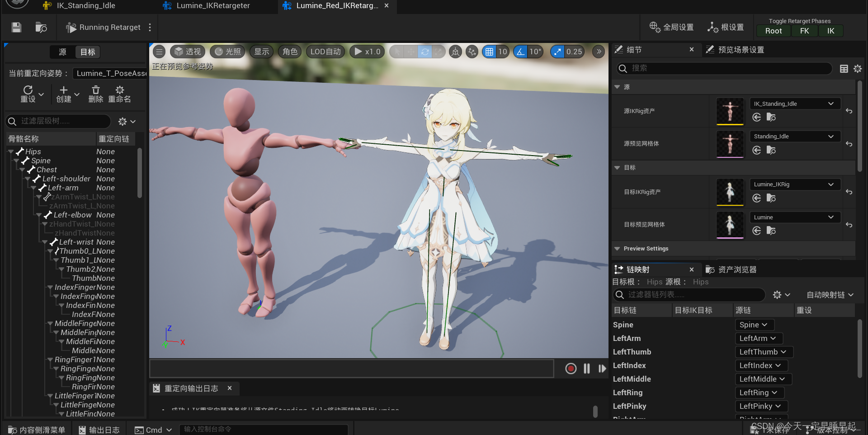Select the viewport rotate tool

[x=425, y=52]
